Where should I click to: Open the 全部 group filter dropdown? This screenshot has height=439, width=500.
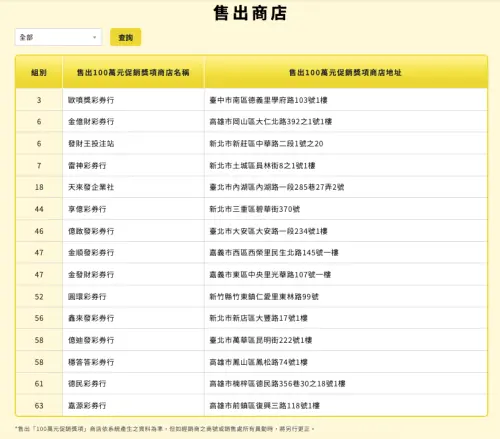(x=58, y=37)
